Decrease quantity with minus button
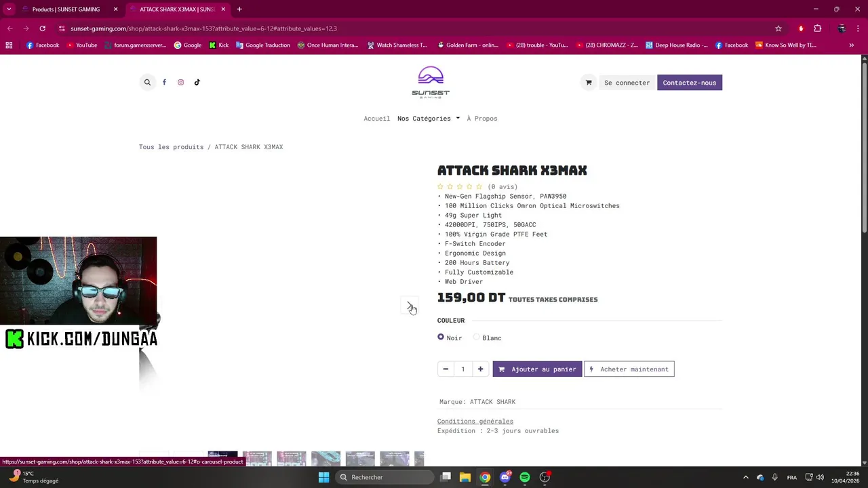The image size is (868, 488). point(446,369)
